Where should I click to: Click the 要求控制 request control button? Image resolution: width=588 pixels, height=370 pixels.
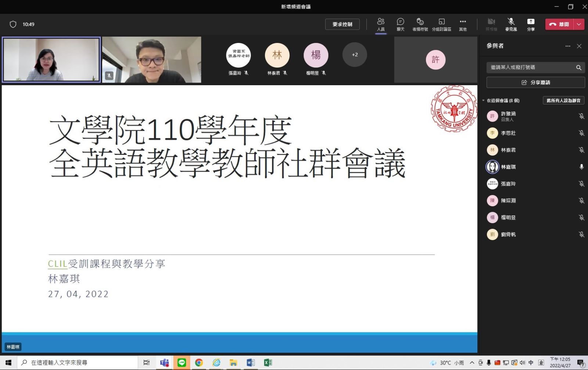[342, 24]
